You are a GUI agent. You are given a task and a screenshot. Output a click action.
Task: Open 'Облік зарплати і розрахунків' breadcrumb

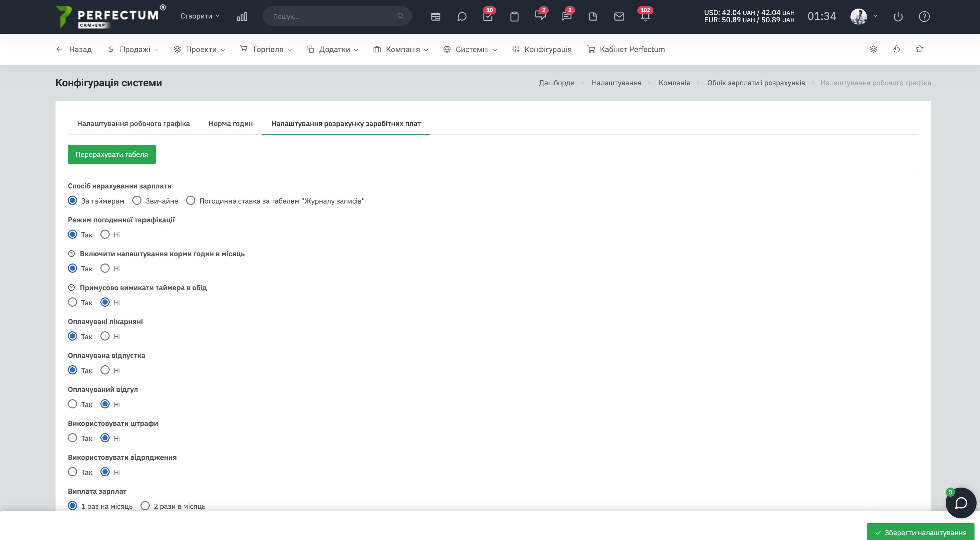point(756,83)
